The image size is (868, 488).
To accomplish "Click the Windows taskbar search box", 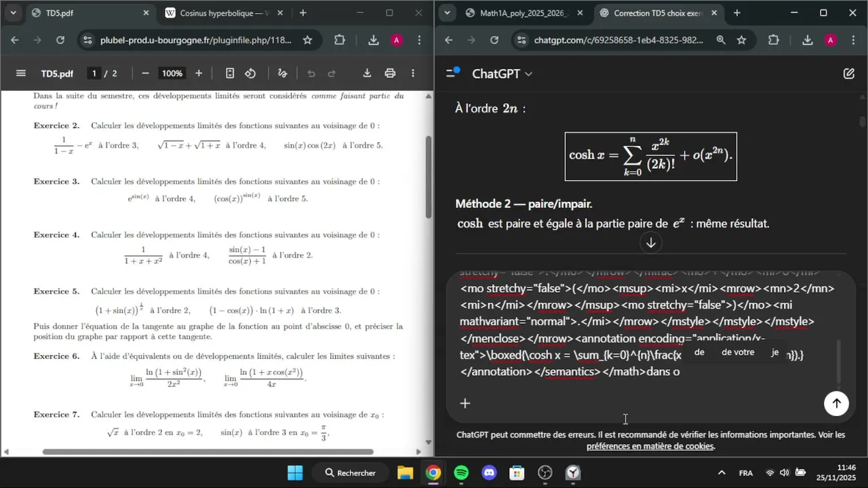I will (x=351, y=472).
